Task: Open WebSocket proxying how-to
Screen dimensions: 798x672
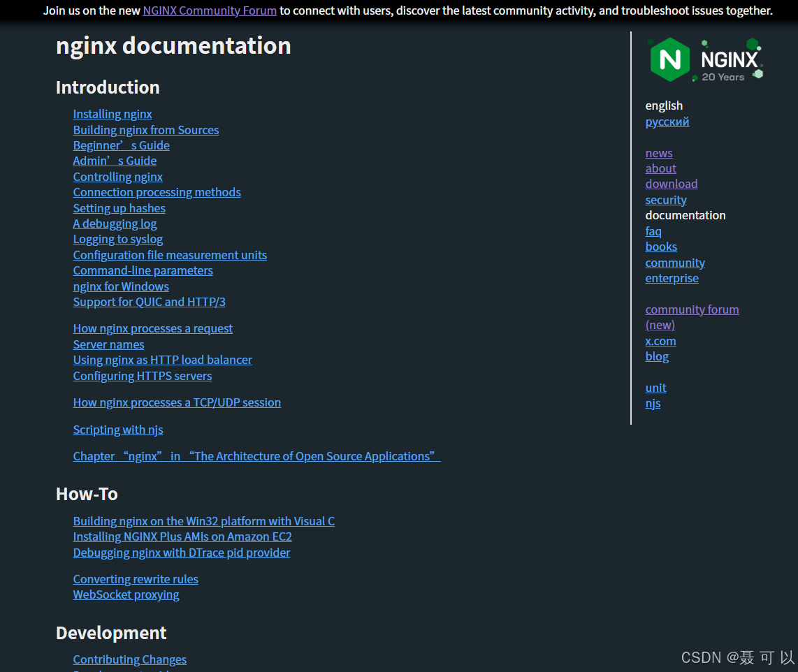Action: coord(126,594)
